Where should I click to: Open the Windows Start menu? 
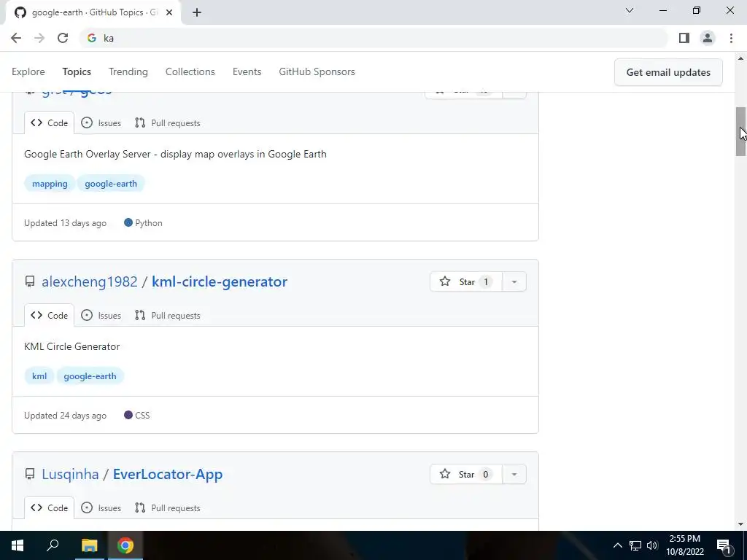[18, 545]
